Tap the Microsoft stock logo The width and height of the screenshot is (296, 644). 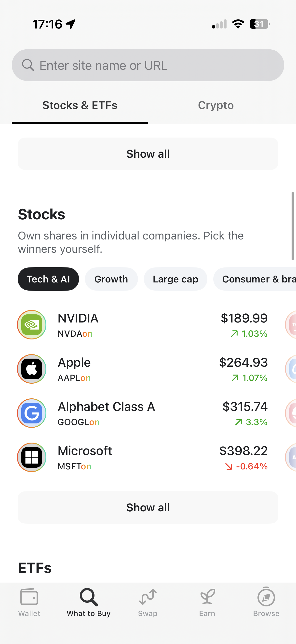[x=32, y=457]
